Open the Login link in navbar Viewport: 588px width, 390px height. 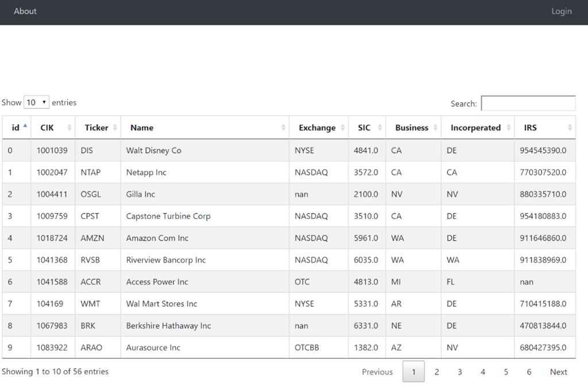tap(562, 11)
